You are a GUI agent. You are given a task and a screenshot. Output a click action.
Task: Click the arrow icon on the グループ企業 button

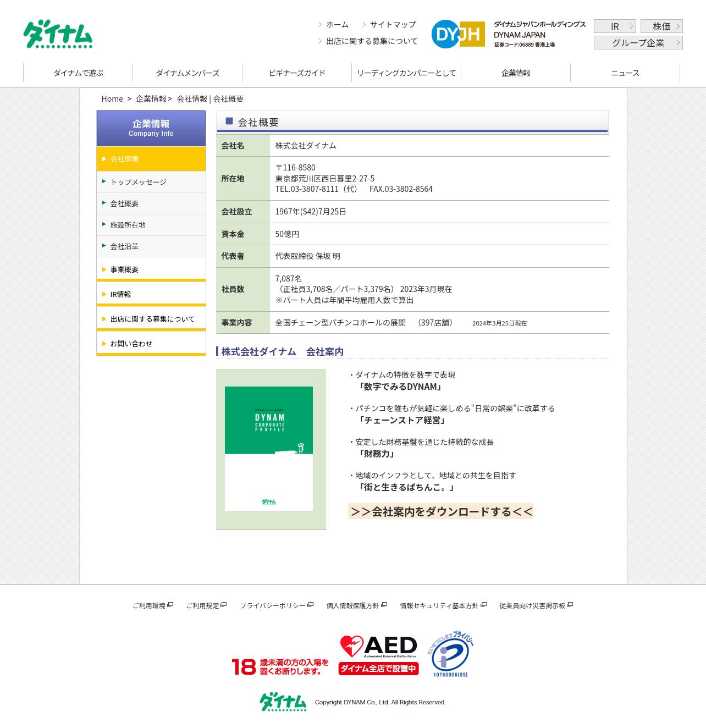(x=678, y=43)
